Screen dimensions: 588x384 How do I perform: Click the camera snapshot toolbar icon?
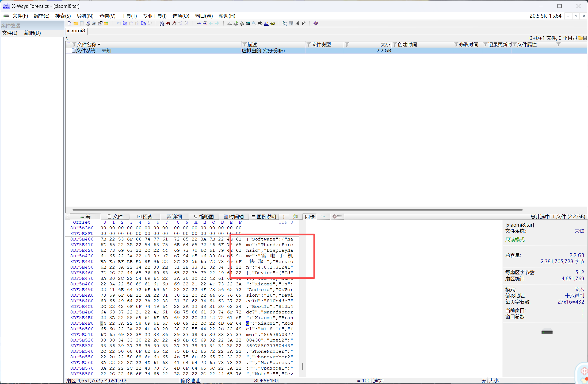pos(260,24)
